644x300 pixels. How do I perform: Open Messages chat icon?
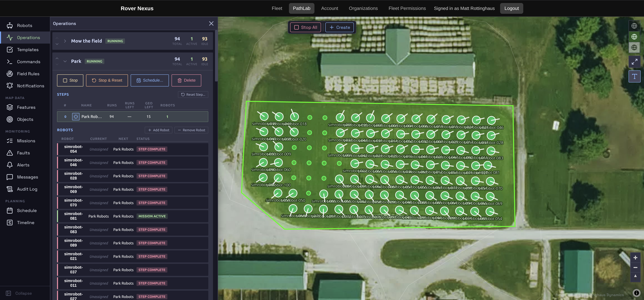pos(10,177)
